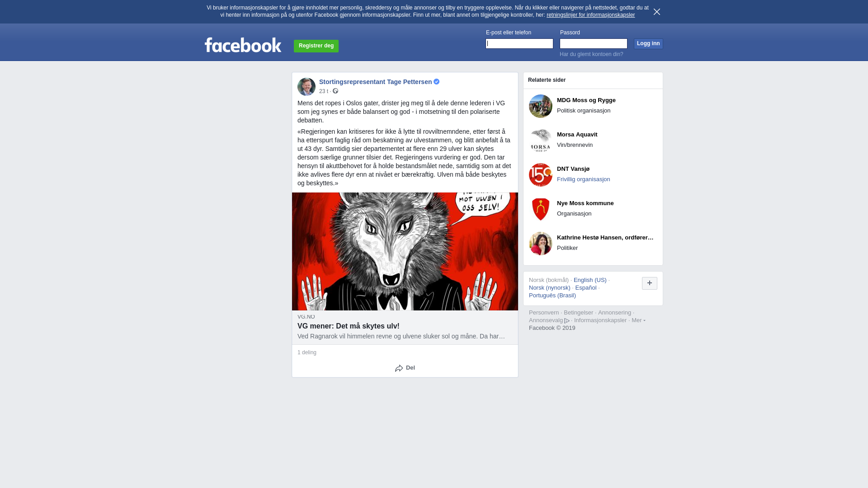Switch language to English (US)
Image resolution: width=868 pixels, height=488 pixels.
[x=590, y=280]
